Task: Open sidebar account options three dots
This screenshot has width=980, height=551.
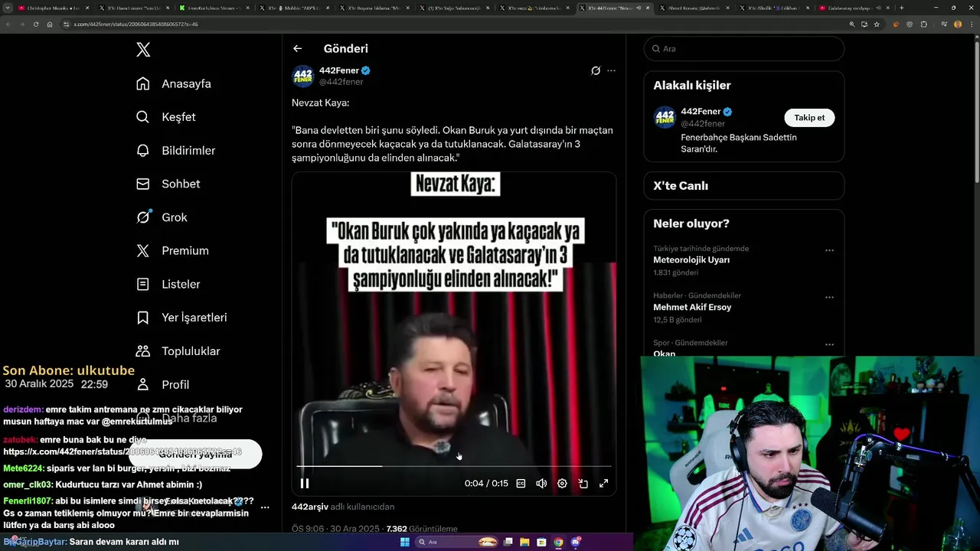Action: click(x=265, y=507)
